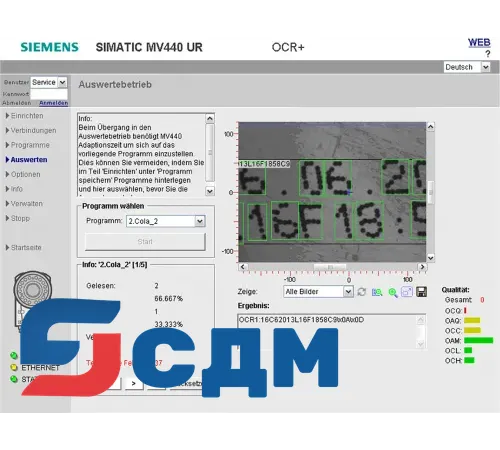500x450 pixels.
Task: Click the image view scroll-down arrow
Action: pos(430,258)
